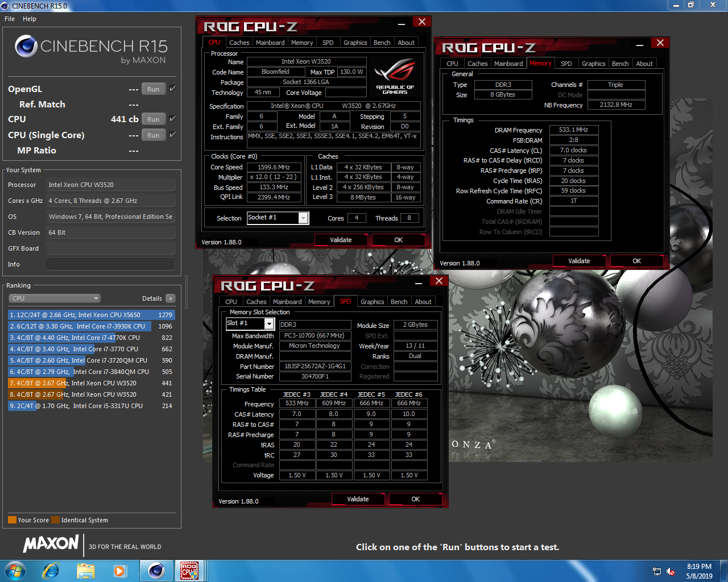This screenshot has height=582, width=728.
Task: Open the Help menu
Action: click(x=30, y=19)
